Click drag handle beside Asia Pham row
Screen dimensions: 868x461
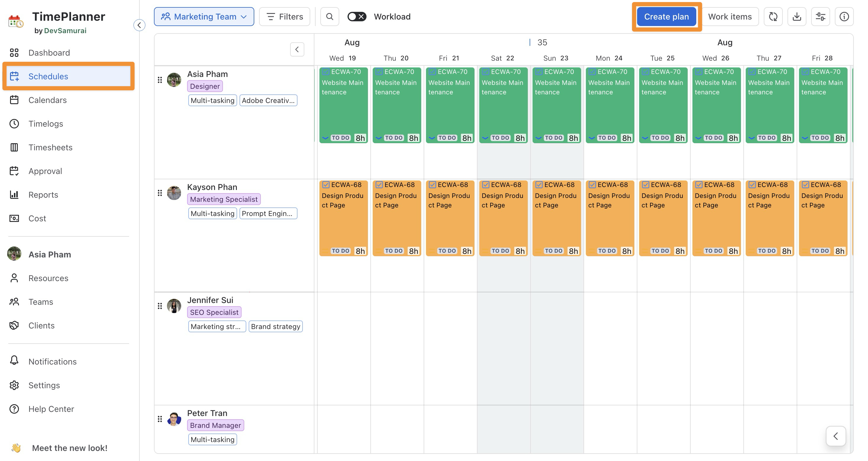pyautogui.click(x=160, y=80)
